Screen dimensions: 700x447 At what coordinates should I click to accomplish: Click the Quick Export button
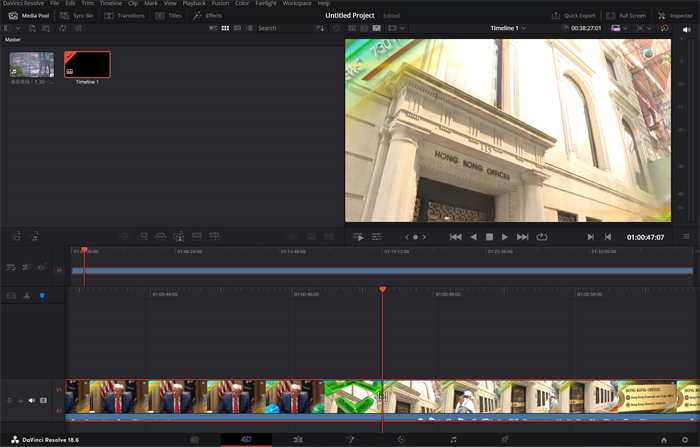[574, 16]
